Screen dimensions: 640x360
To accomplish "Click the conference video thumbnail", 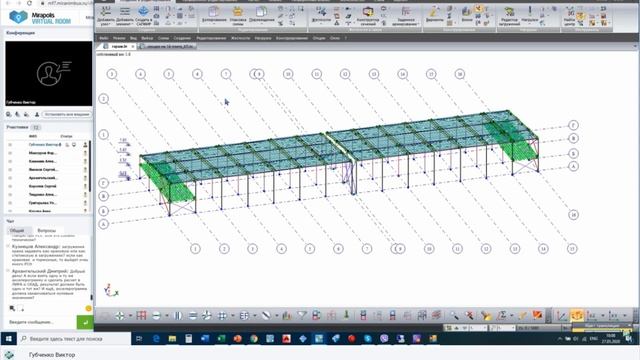I will point(49,73).
